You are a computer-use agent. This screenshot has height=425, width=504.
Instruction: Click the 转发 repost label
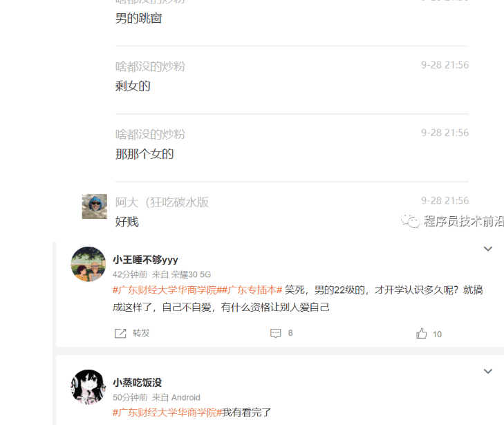(141, 333)
